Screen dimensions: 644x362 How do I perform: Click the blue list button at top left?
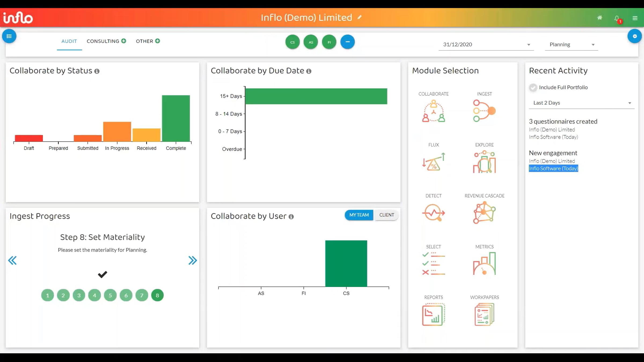tap(9, 36)
